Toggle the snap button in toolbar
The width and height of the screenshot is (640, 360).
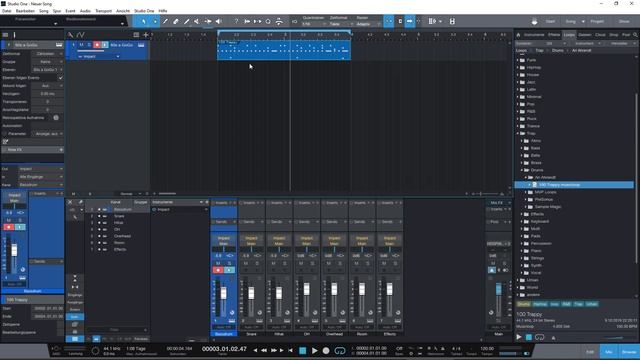tap(389, 21)
